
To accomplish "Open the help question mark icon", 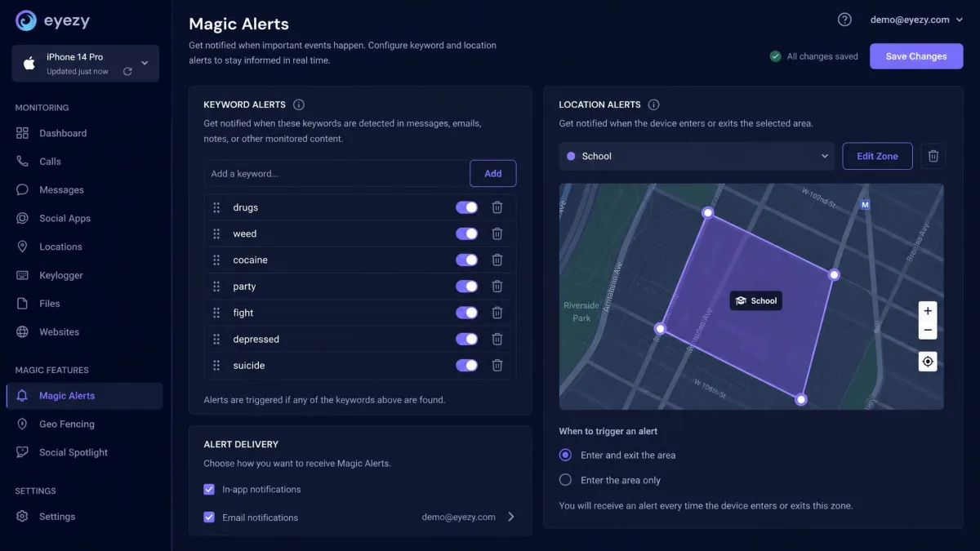I will (844, 20).
